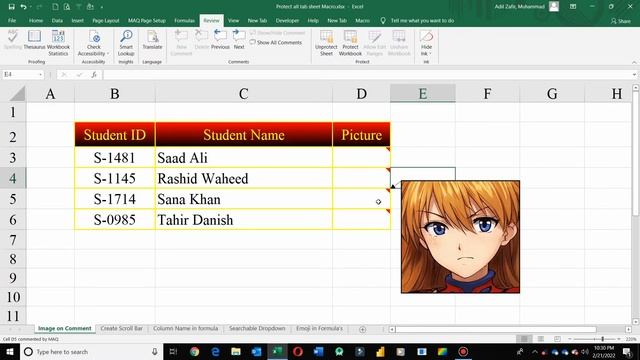The width and height of the screenshot is (640, 360).
Task: Expand the Name Box dropdown
Action: [x=40, y=75]
